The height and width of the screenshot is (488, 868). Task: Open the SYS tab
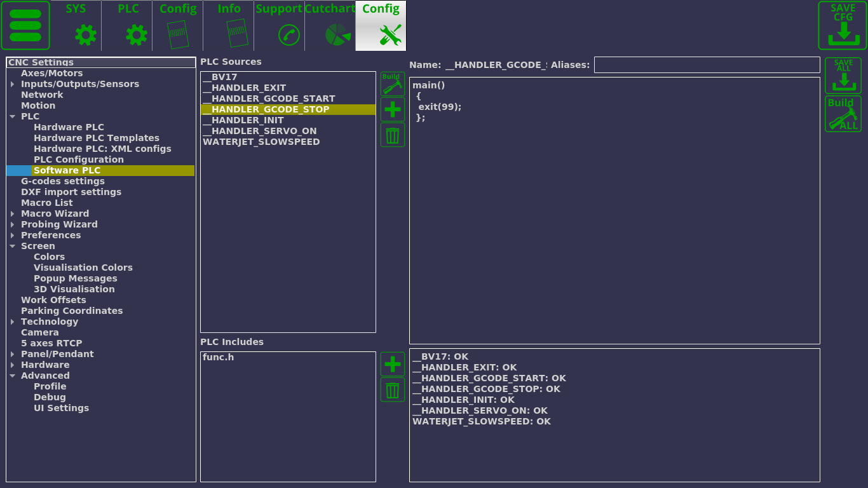coord(76,25)
